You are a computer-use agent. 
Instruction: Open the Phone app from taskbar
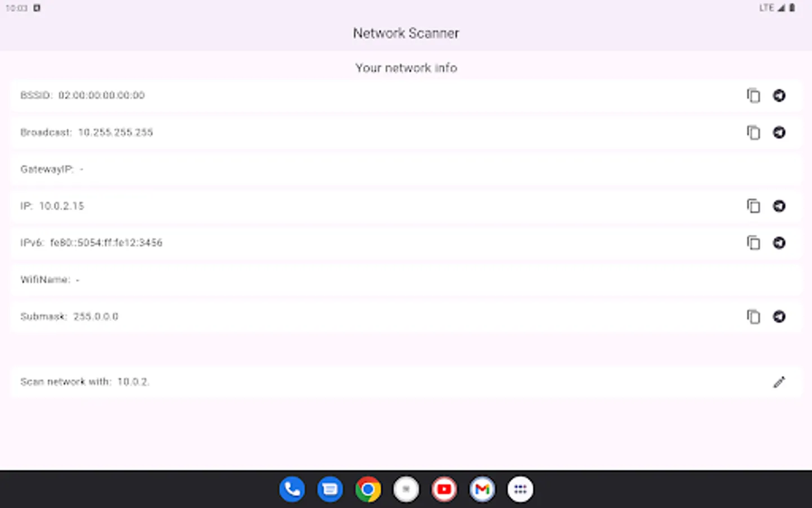click(x=292, y=489)
